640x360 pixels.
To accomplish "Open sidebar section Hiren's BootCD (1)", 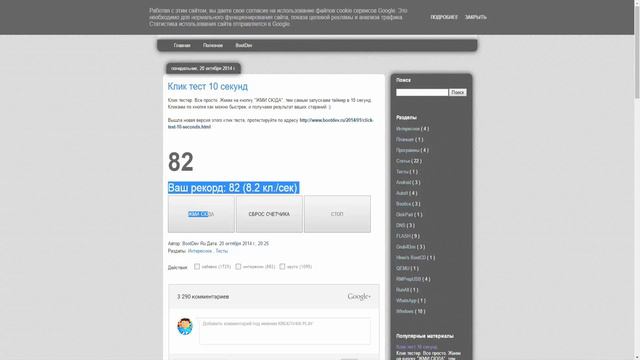I will (411, 258).
